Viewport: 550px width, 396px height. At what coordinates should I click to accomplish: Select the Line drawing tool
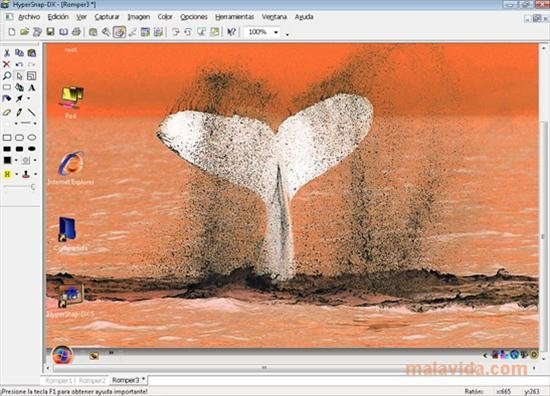tap(32, 113)
